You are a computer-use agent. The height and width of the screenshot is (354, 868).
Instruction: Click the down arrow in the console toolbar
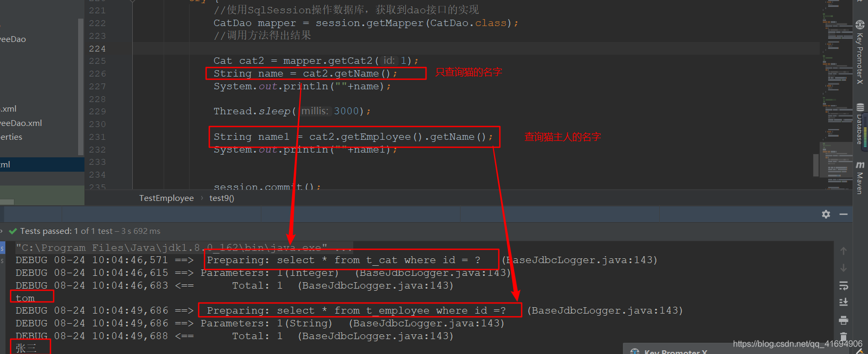(x=844, y=268)
